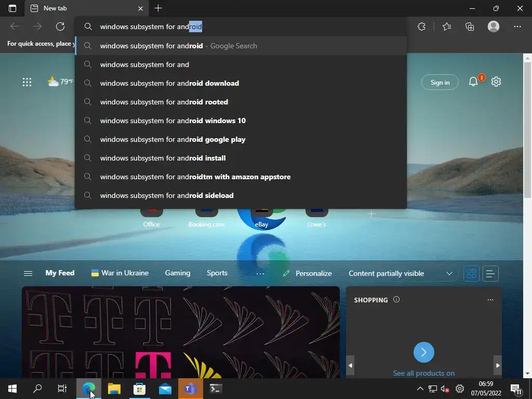Click the Sign in button
532x399 pixels.
coord(440,82)
